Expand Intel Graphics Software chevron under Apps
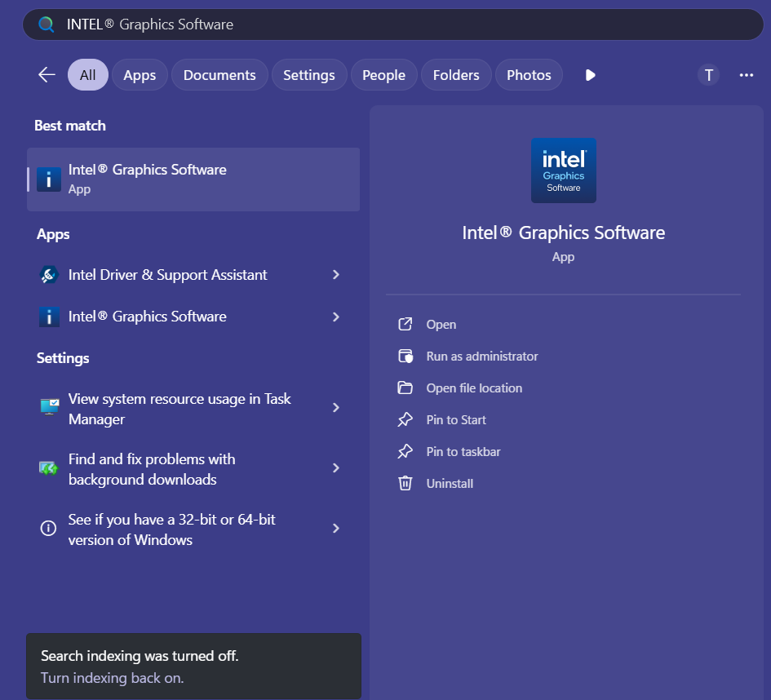771x700 pixels. click(336, 317)
